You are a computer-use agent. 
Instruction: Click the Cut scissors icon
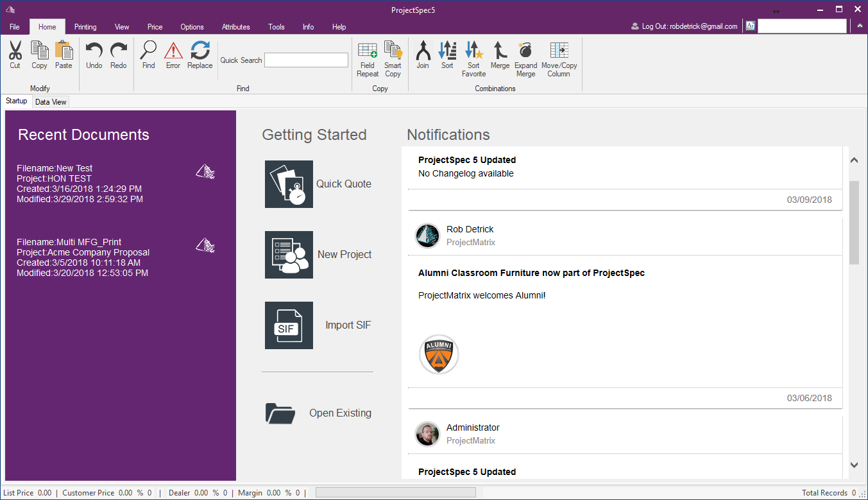pyautogui.click(x=15, y=50)
